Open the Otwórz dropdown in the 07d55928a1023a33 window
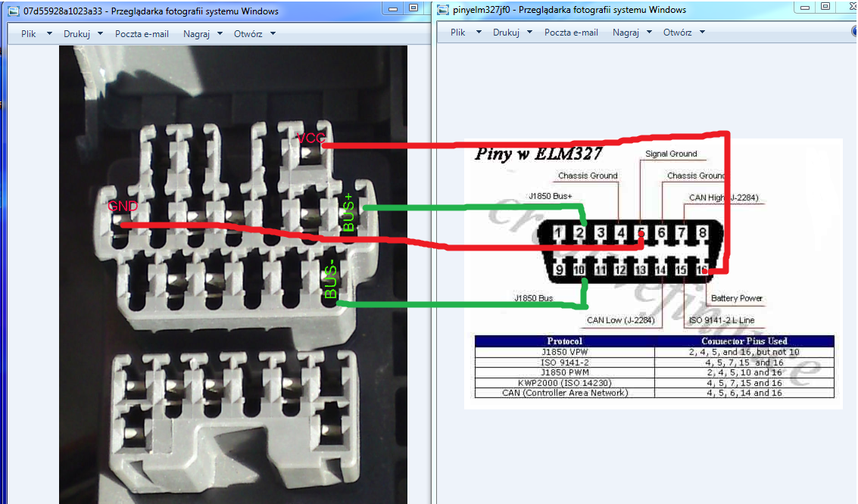 [254, 34]
